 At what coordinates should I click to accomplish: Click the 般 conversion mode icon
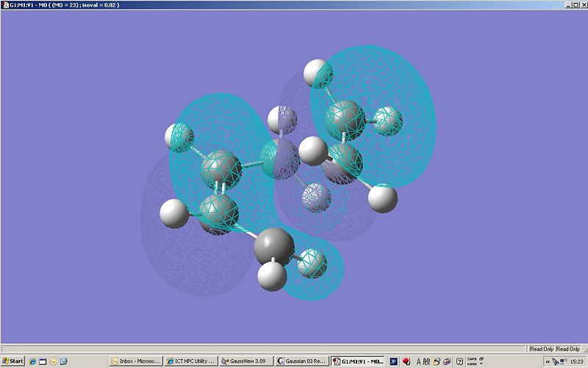[426, 361]
